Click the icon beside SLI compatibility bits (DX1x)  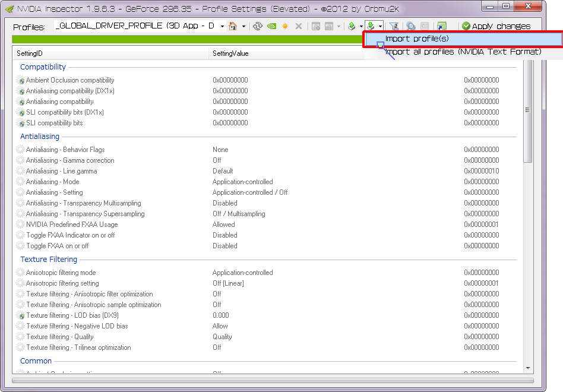21,112
